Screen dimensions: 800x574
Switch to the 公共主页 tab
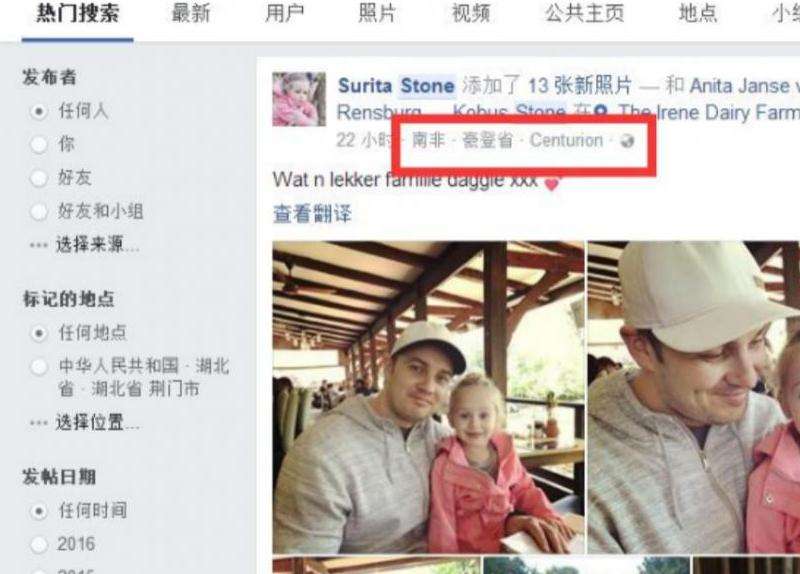pos(585,14)
